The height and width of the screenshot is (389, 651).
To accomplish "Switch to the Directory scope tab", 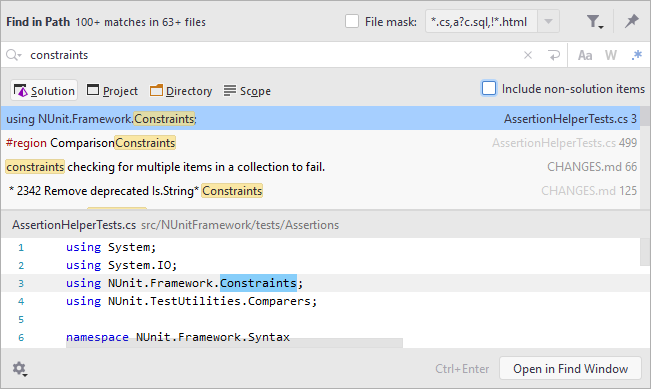I will 181,91.
